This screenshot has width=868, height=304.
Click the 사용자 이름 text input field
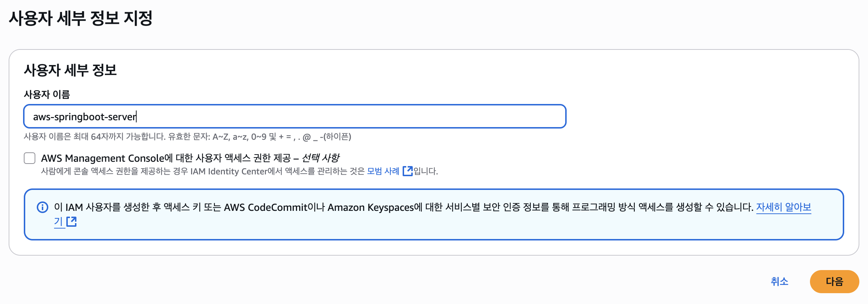(294, 116)
